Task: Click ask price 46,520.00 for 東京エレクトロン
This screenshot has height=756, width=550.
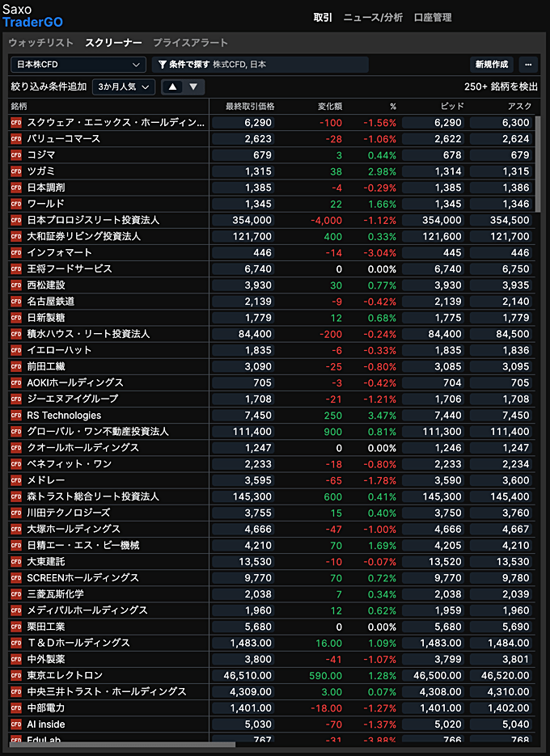Action: [x=501, y=675]
